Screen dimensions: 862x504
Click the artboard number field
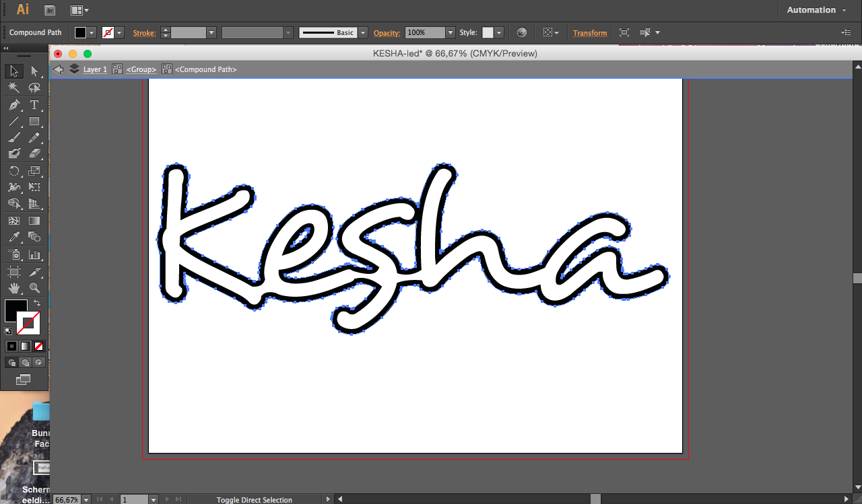tap(134, 500)
